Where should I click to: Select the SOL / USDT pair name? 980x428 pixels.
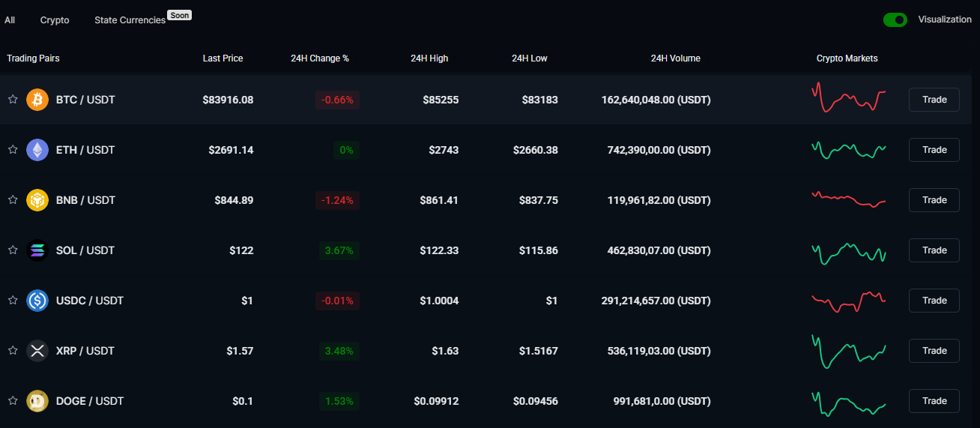pos(85,250)
